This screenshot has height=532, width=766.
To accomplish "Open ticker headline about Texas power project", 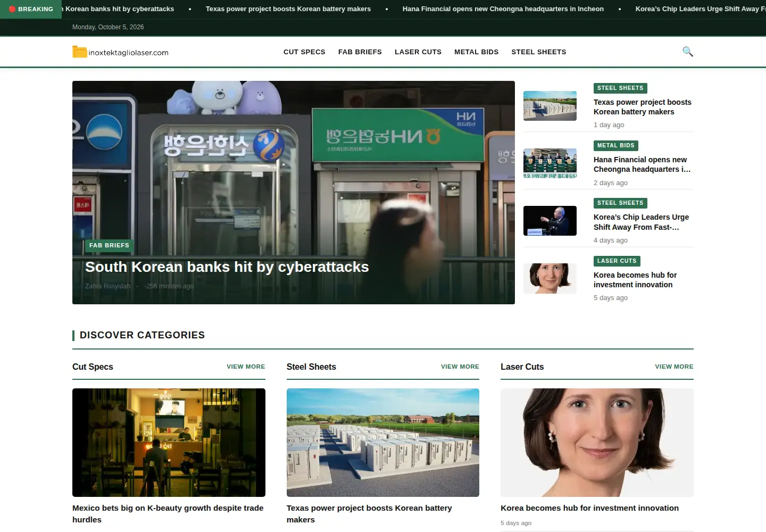I will click(x=288, y=9).
